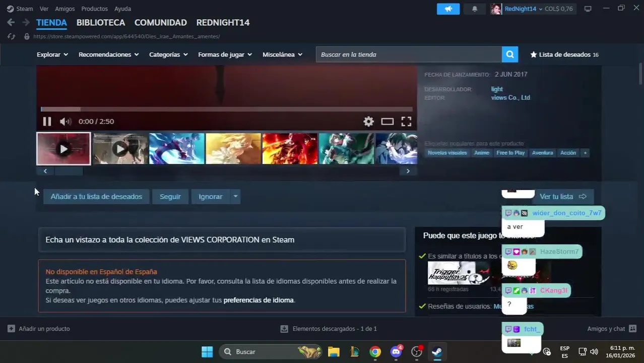Image resolution: width=644 pixels, height=363 pixels.
Task: Open the REDNIGHT14 profile tab
Action: pos(223,23)
